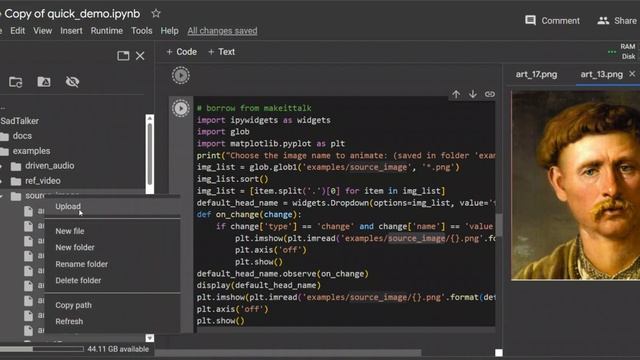Click the 'import ipywidgets as widgets' line
The height and width of the screenshot is (360, 640).
coord(264,120)
